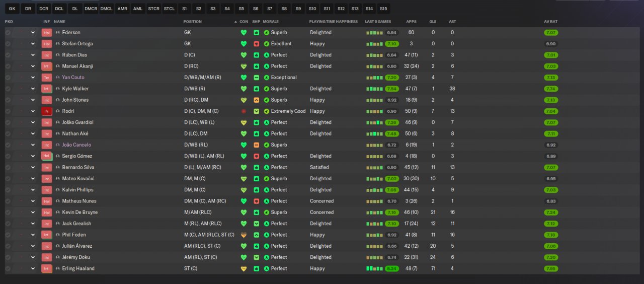
Task: Click the Trv info badge for Yan Couto
Action: point(47,78)
